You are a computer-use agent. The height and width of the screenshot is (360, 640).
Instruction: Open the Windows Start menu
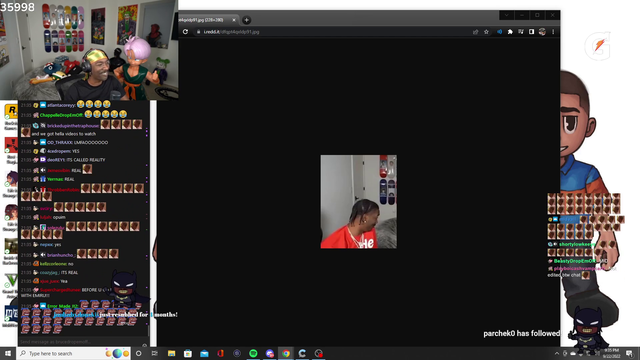[8, 353]
